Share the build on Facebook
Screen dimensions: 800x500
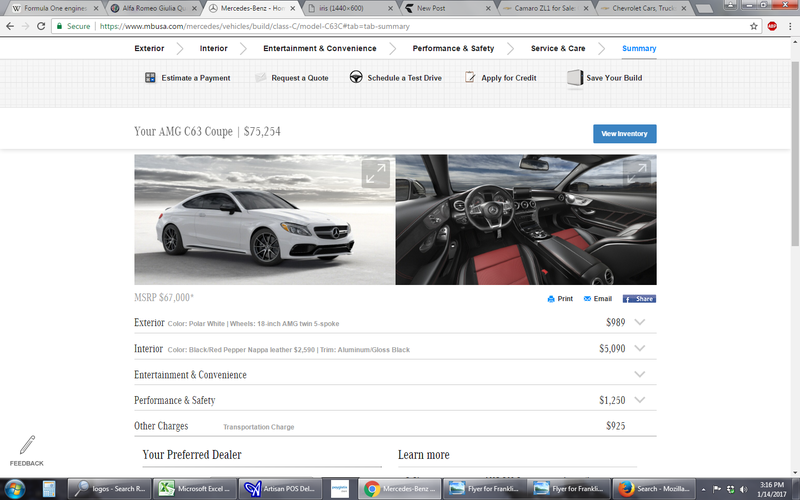[639, 298]
